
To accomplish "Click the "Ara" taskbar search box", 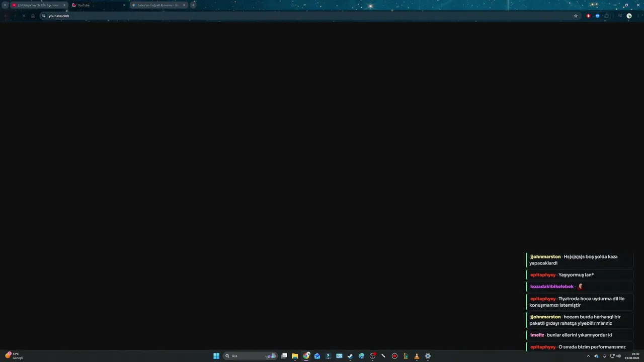I will coord(251,356).
